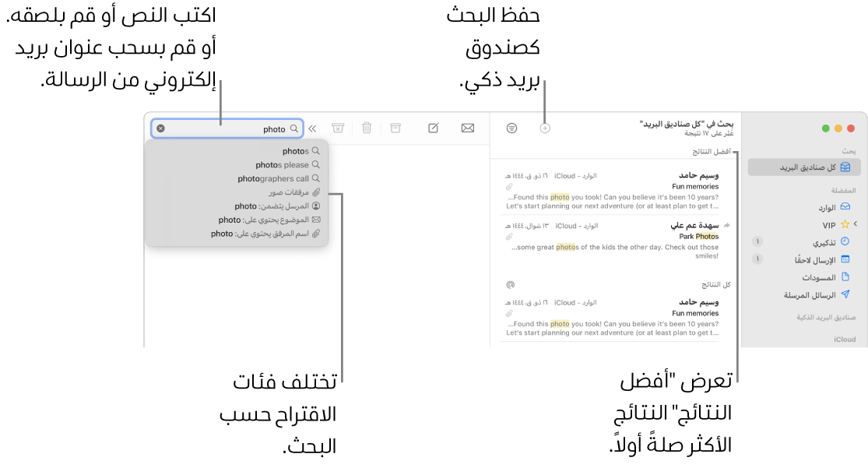Screen dimensions: 868x468
Task: Delete the message using the trash icon
Action: (x=367, y=128)
